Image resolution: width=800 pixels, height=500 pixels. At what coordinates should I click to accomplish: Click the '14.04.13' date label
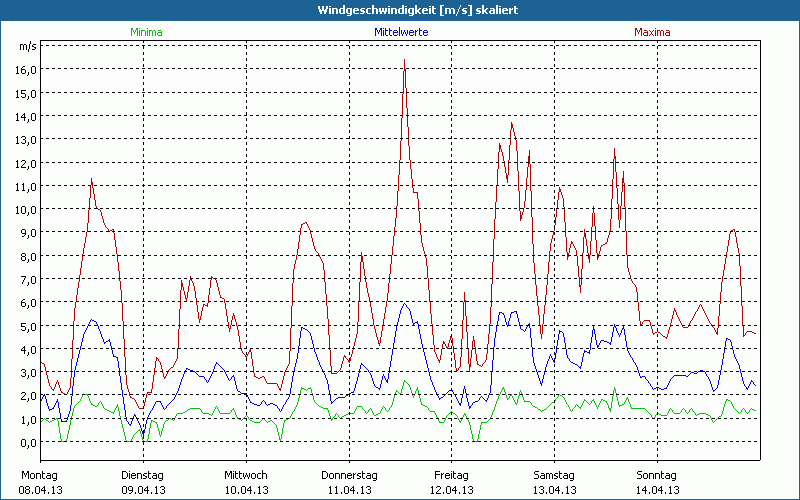pos(658,490)
